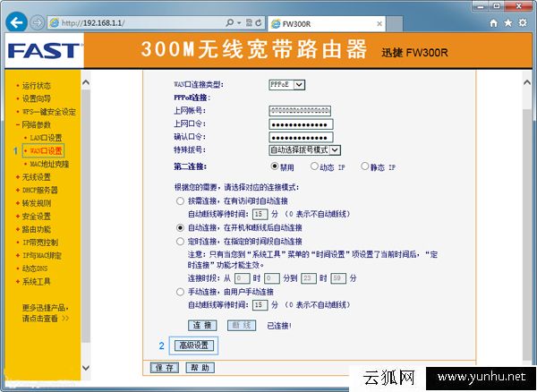Click the search magnifier in address bar
This screenshot has height=392, width=537.
(230, 23)
